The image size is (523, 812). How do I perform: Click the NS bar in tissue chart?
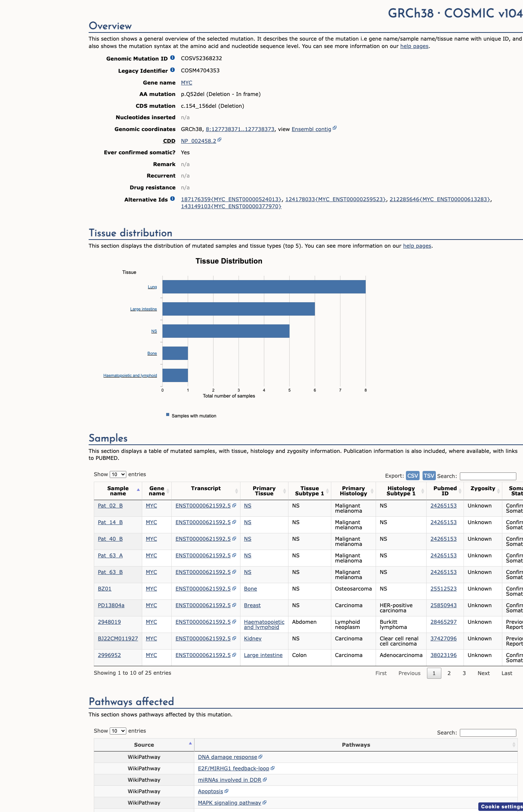(226, 331)
